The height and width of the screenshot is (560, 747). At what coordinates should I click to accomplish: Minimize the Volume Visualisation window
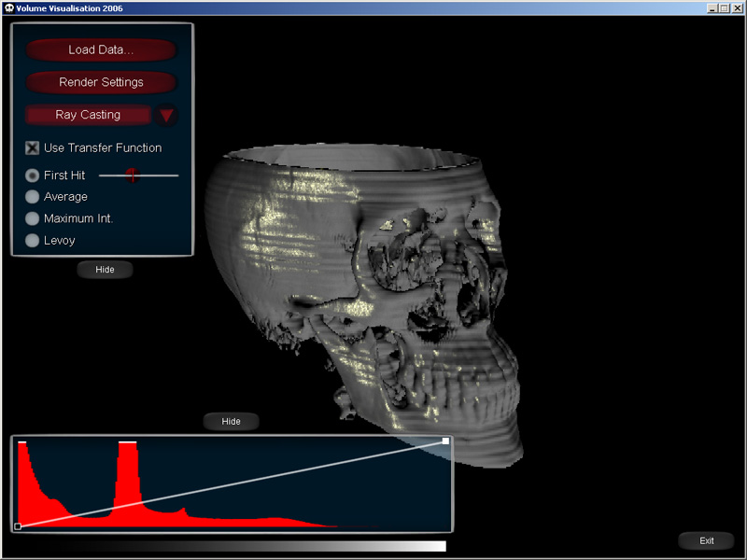point(712,8)
